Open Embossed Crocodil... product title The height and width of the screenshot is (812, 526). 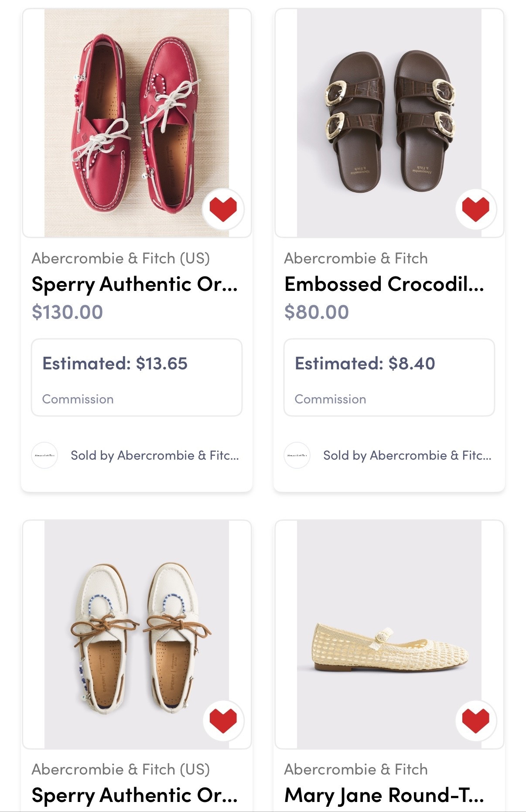pos(384,284)
